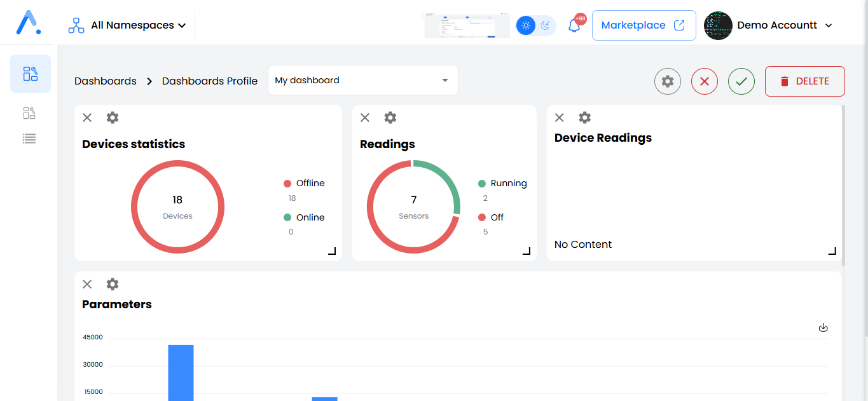The height and width of the screenshot is (401, 868).
Task: Open the active dashboards panel in sidebar
Action: pyautogui.click(x=30, y=73)
